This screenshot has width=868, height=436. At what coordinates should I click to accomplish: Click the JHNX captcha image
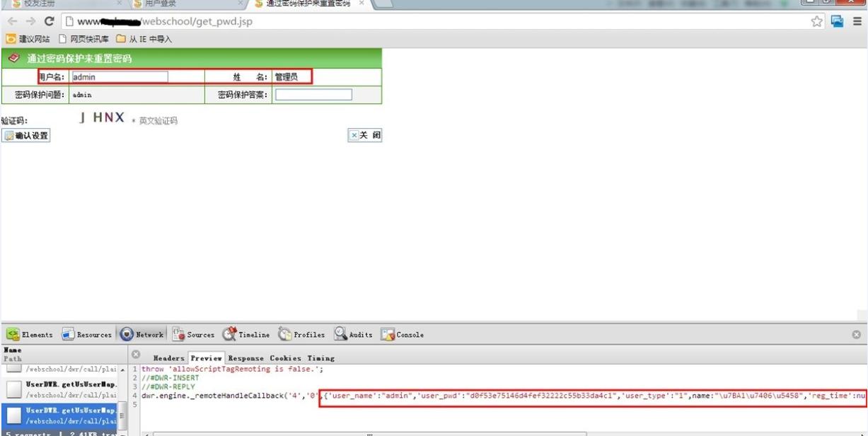[102, 117]
